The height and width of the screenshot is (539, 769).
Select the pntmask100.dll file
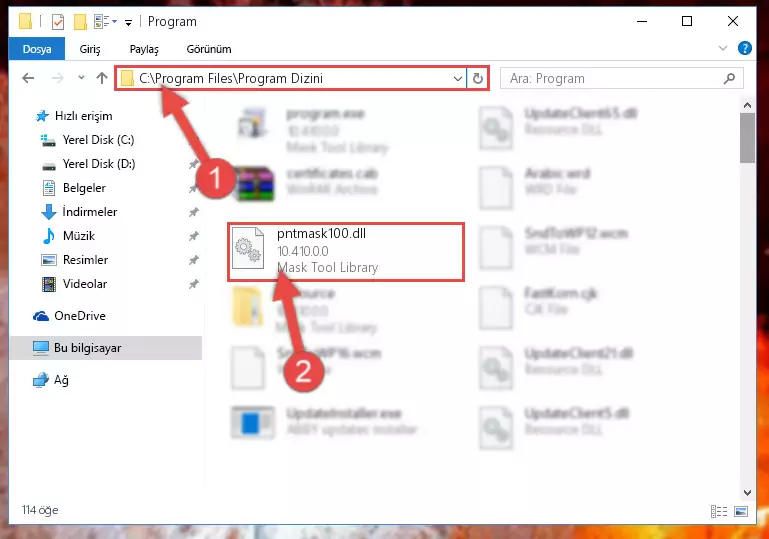tap(346, 252)
